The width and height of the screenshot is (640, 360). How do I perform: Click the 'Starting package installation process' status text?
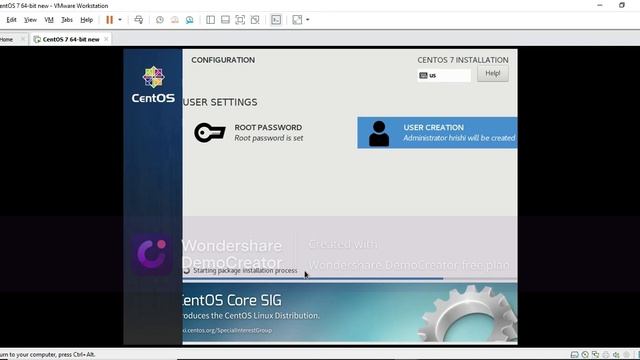(x=245, y=271)
